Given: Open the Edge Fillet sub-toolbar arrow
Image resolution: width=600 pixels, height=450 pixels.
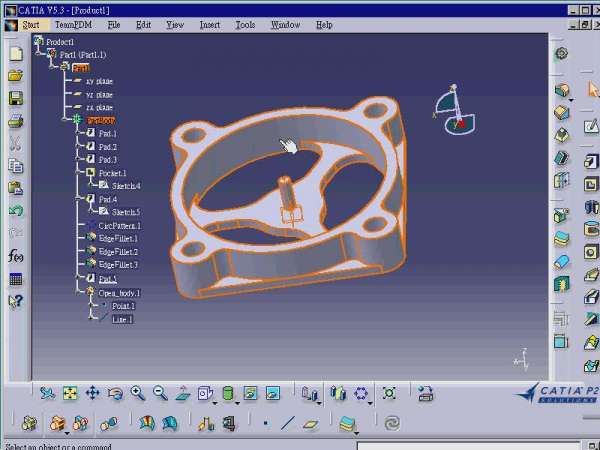Looking at the screenshot, I should pyautogui.click(x=571, y=100).
